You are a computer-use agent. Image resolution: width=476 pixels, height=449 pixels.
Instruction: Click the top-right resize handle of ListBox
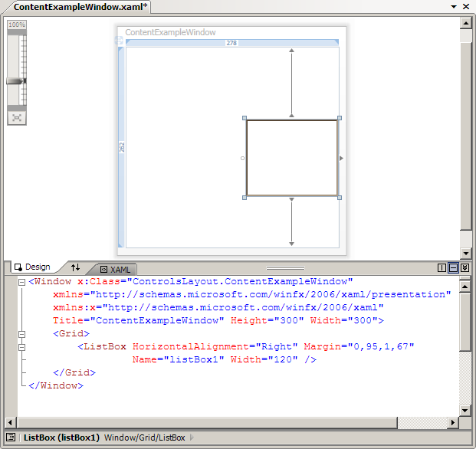pos(340,118)
